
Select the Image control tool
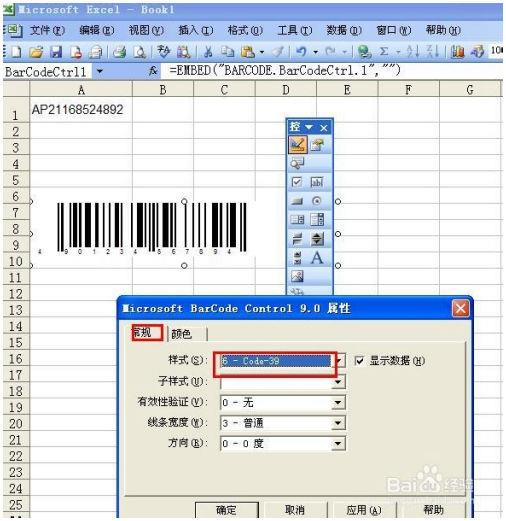pyautogui.click(x=297, y=276)
